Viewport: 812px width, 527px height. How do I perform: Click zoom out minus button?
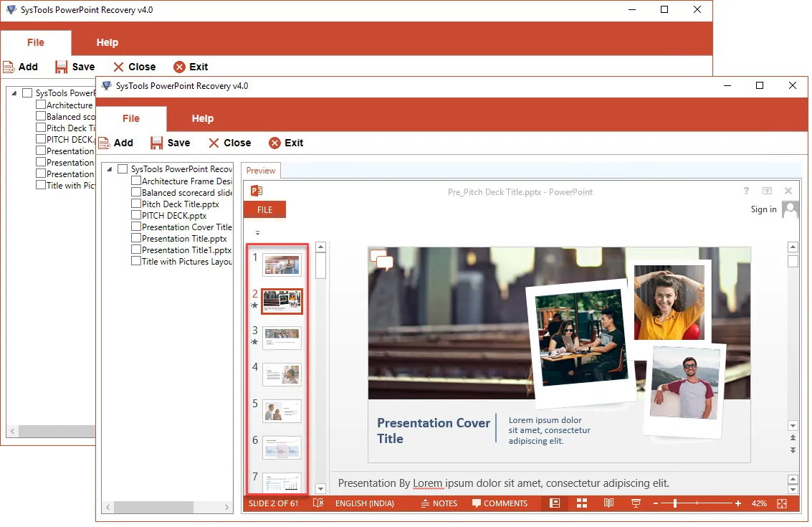(656, 503)
